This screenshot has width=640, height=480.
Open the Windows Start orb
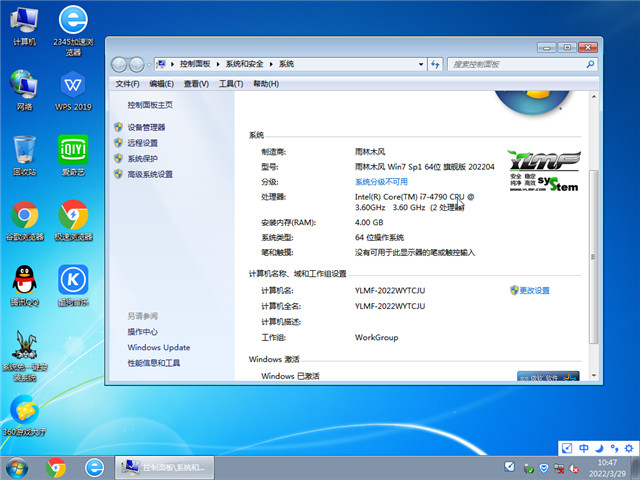click(17, 468)
